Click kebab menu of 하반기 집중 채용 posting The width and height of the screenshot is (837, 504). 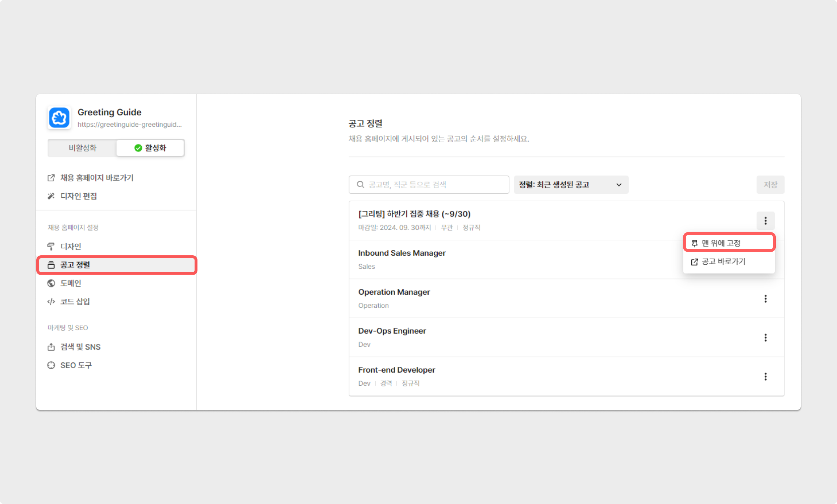(765, 220)
